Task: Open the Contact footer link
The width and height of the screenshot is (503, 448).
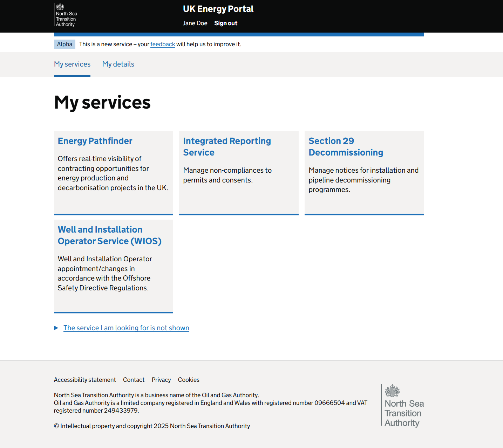Action: [x=134, y=380]
